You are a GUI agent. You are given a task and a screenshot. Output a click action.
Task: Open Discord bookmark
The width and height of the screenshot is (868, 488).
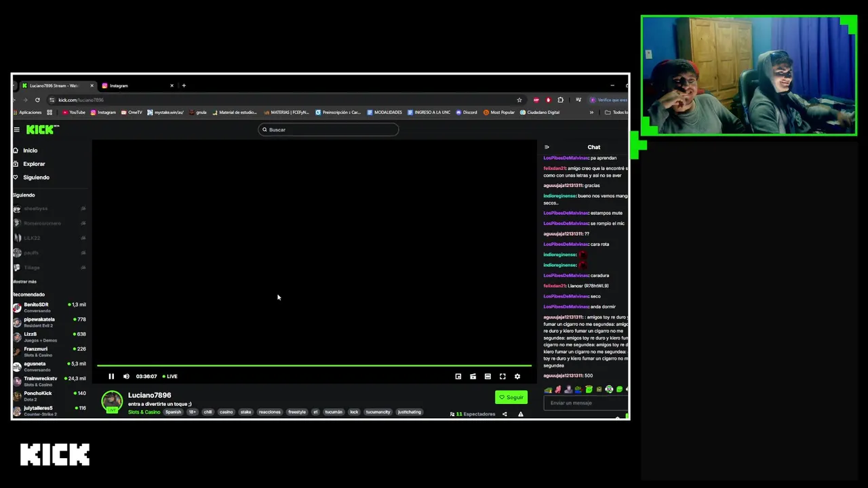click(x=467, y=113)
